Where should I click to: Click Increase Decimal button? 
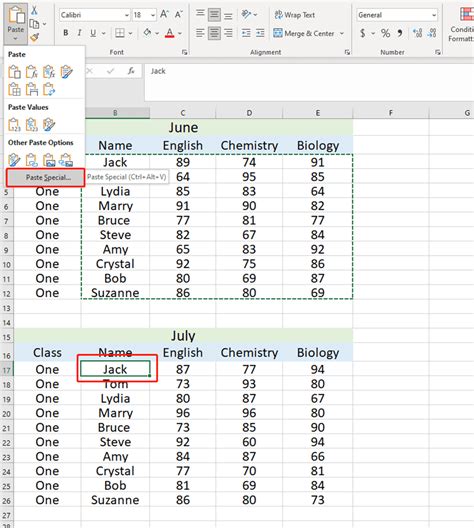click(x=417, y=33)
